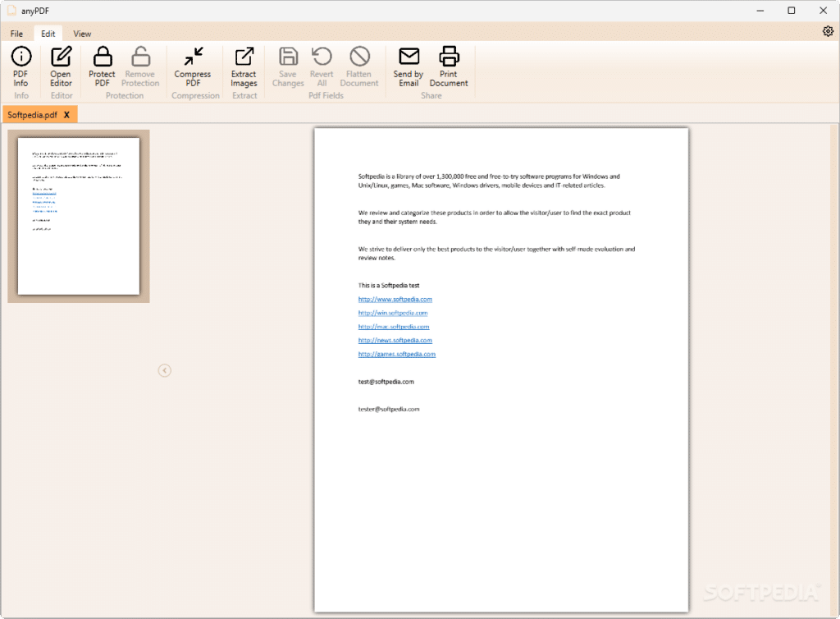The height and width of the screenshot is (619, 840).
Task: Collapse thumbnail panel with arrow button
Action: [164, 370]
